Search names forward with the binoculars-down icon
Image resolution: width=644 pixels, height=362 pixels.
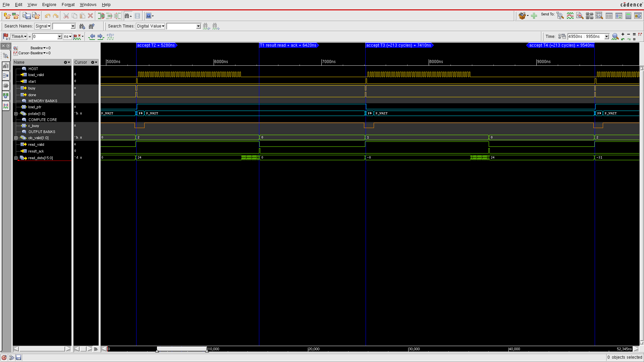click(x=82, y=26)
